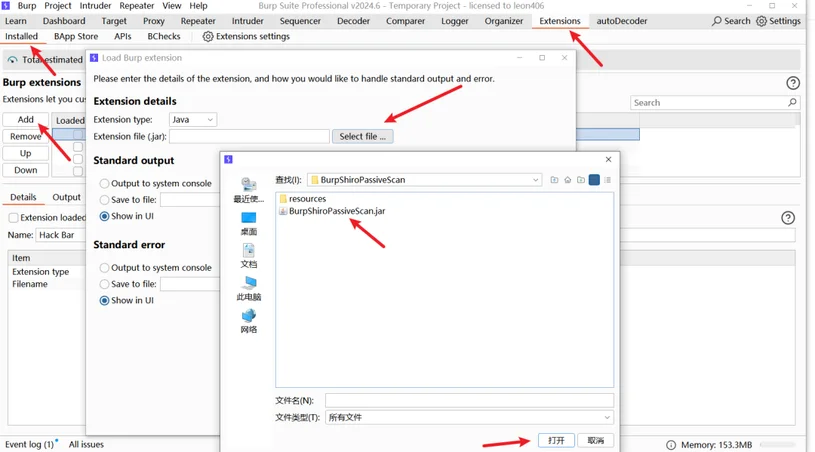Click the Add extension button
The width and height of the screenshot is (815, 452).
[25, 119]
